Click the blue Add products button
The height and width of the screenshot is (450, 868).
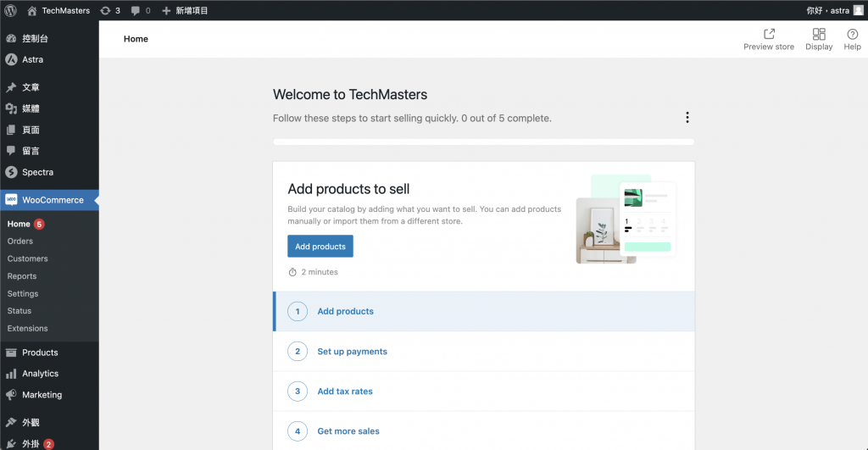coord(320,247)
